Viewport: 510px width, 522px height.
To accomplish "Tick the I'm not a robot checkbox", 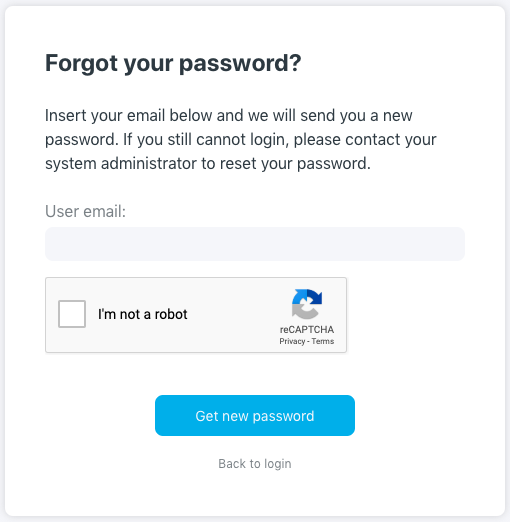I will [x=72, y=314].
